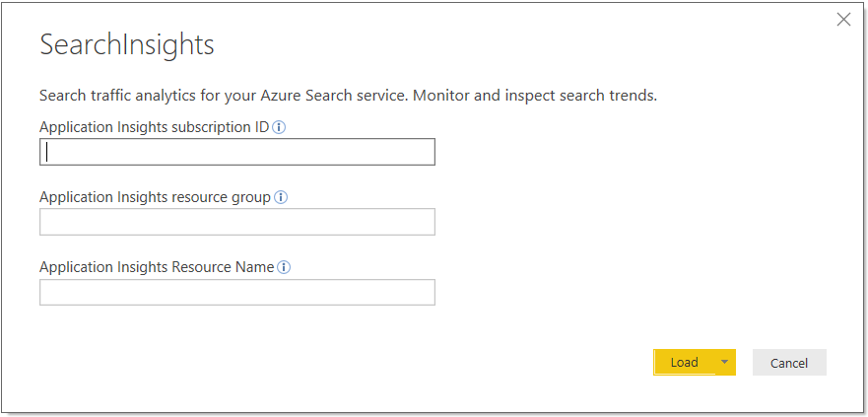Click the 'Application Insights resource group' label text
The image size is (868, 417).
pyautogui.click(x=155, y=197)
